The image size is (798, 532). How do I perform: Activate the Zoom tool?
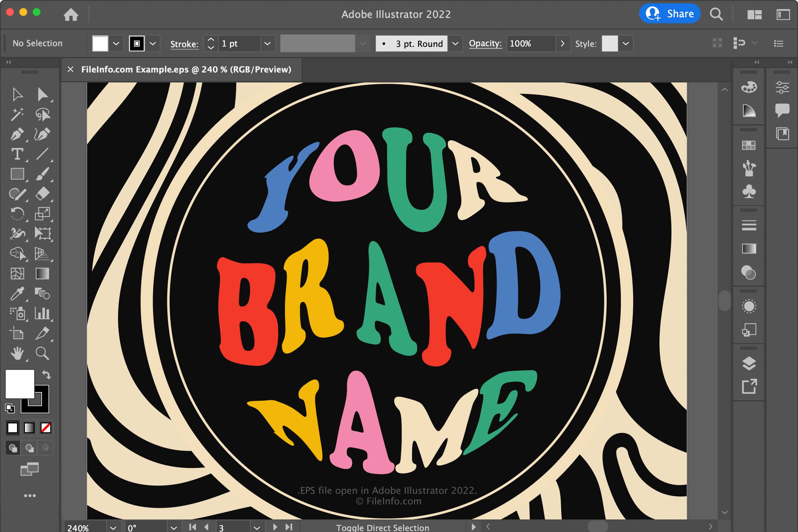43,353
